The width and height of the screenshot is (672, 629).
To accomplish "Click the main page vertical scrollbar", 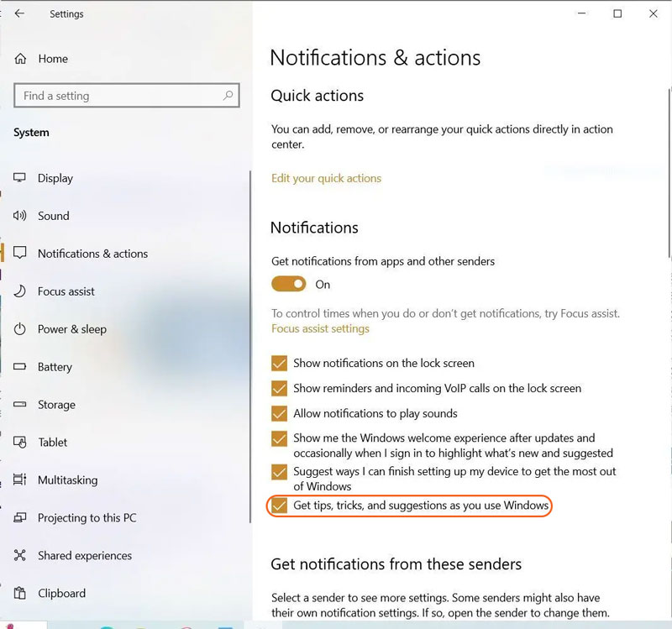I will point(669,173).
